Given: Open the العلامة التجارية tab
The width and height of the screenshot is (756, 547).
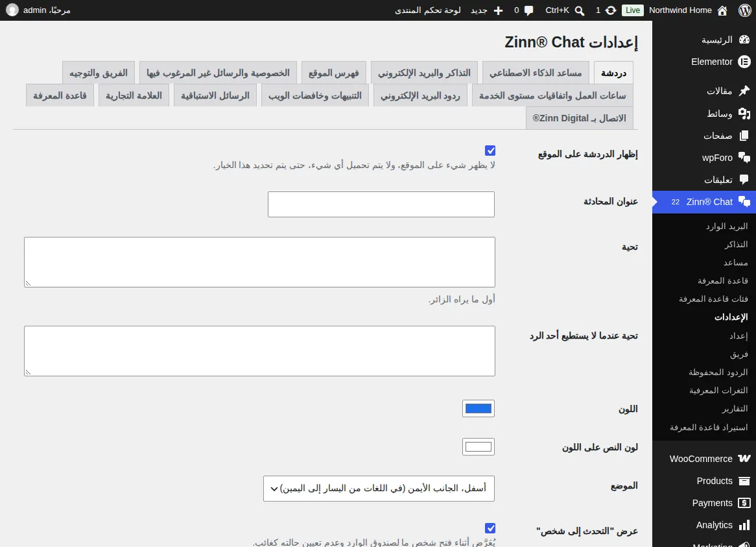Looking at the screenshot, I should 134,95.
